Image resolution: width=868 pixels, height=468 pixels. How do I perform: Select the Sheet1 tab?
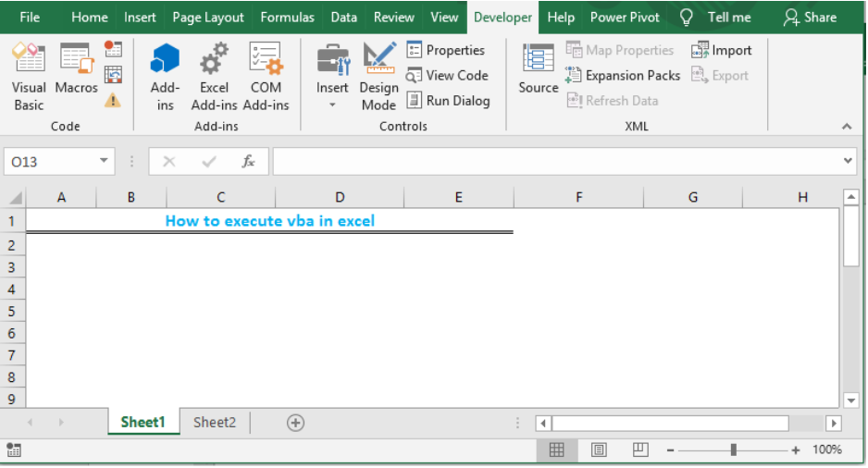pos(143,423)
